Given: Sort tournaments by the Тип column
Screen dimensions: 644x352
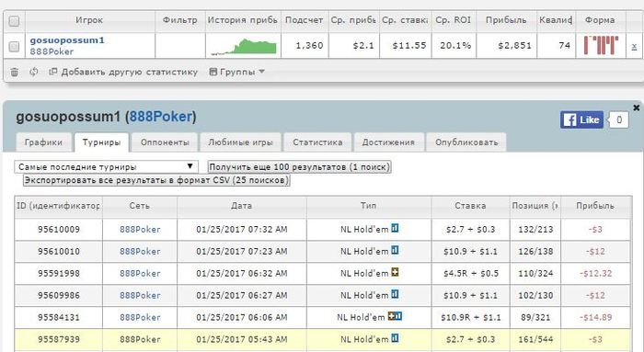Looking at the screenshot, I should pos(368,206).
